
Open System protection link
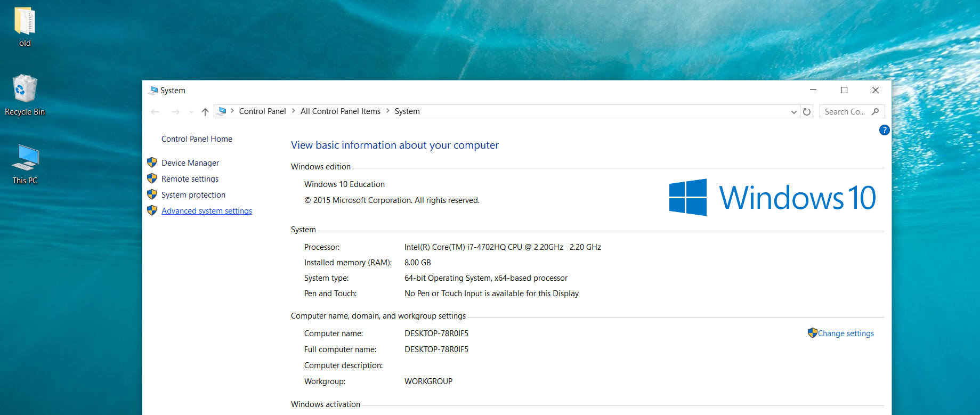193,195
